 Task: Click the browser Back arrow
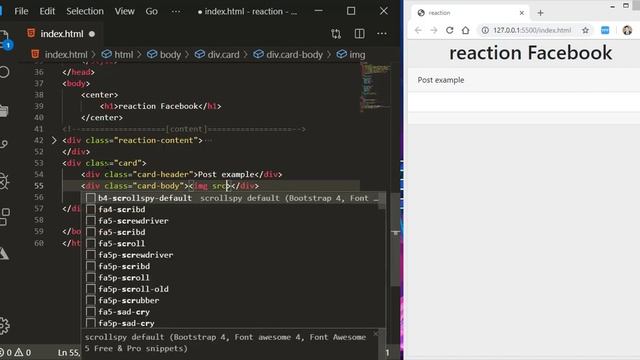coord(418,30)
